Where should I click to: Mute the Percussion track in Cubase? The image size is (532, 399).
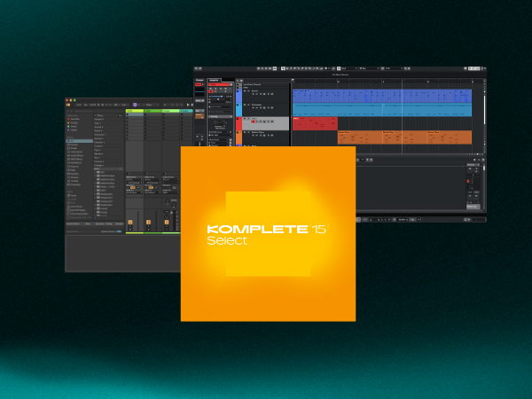245,105
